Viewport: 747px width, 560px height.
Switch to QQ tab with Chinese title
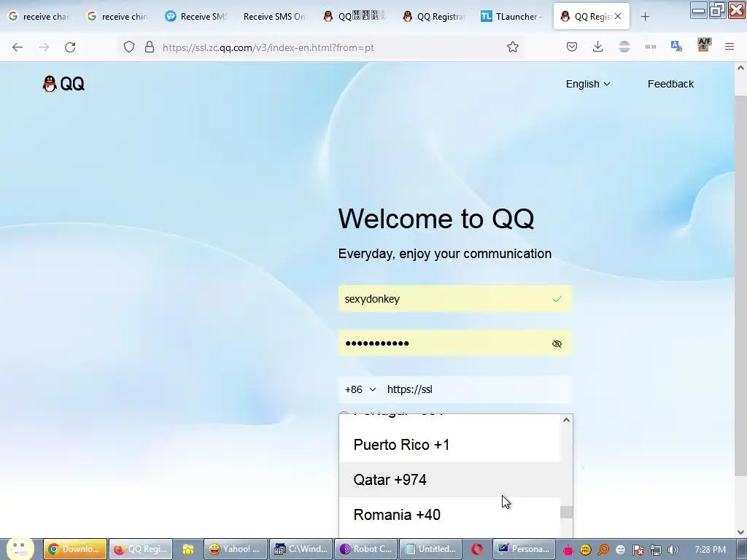click(x=355, y=17)
